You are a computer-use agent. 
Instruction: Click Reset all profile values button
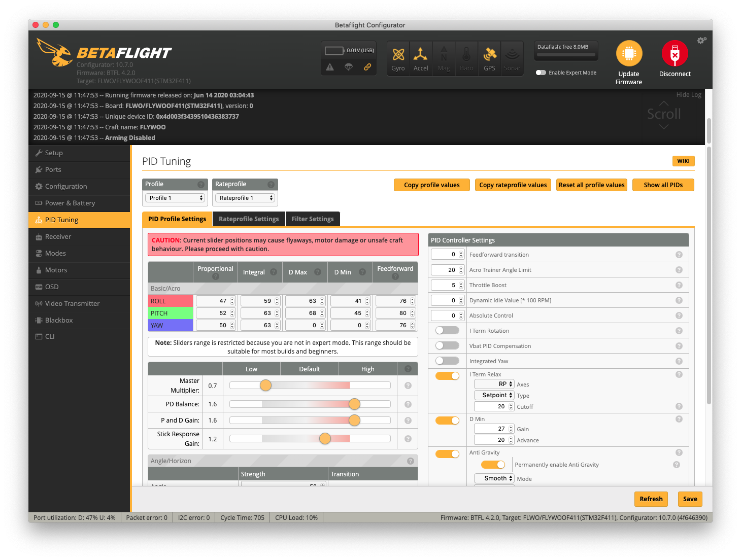(592, 185)
